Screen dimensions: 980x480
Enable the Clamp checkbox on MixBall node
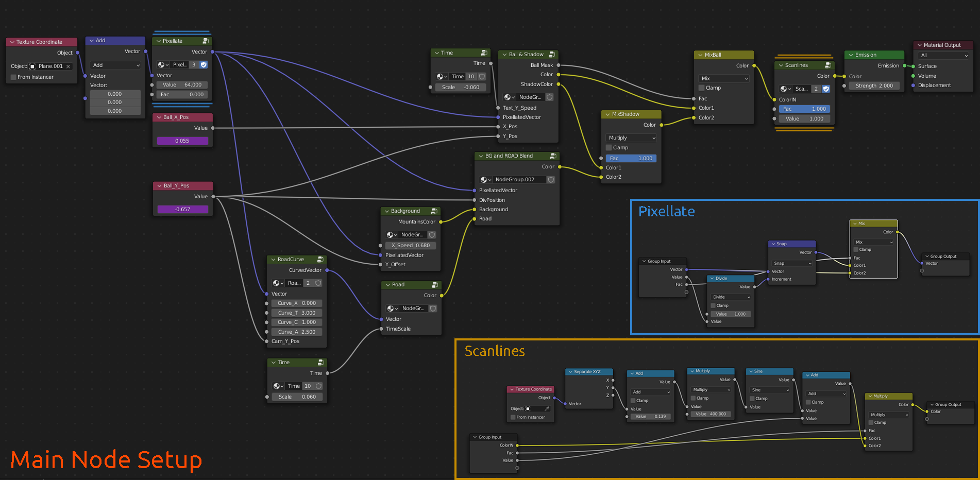point(701,88)
